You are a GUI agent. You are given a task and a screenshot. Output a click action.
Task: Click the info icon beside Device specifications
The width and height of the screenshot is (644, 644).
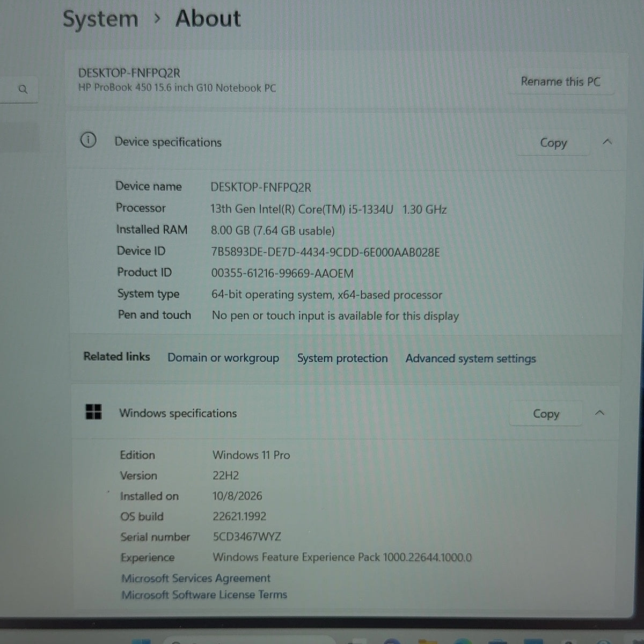pyautogui.click(x=88, y=141)
